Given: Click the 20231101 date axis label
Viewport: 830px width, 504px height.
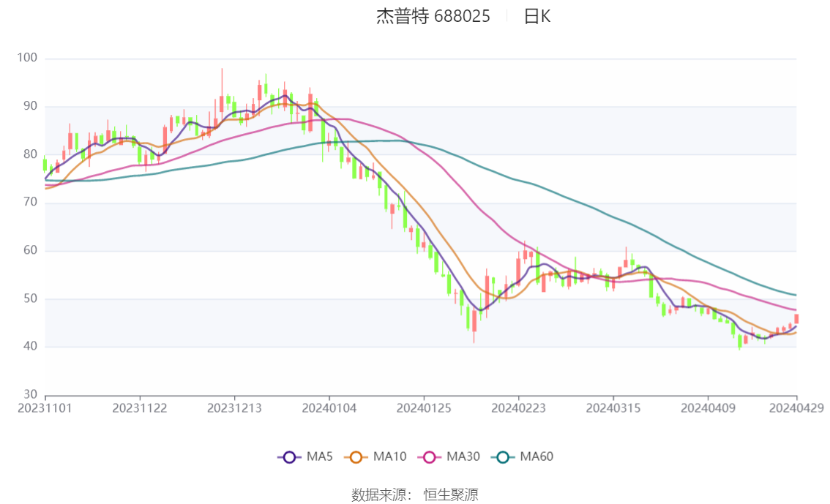Looking at the screenshot, I should 45,408.
